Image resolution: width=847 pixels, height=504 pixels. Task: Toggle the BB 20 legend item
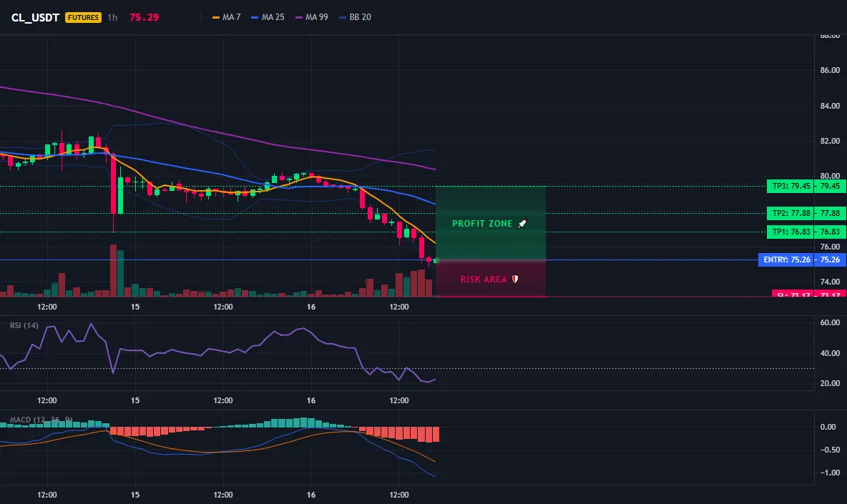tap(355, 17)
